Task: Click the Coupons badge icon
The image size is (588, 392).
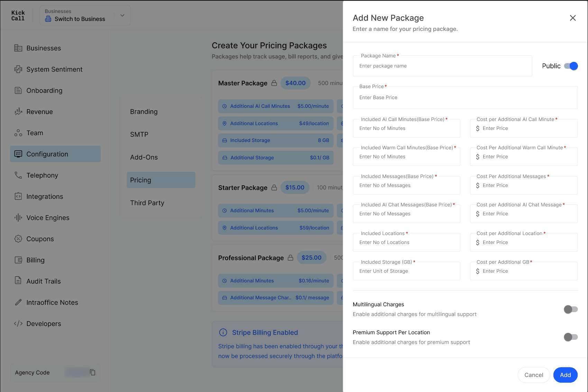Action: [18, 239]
